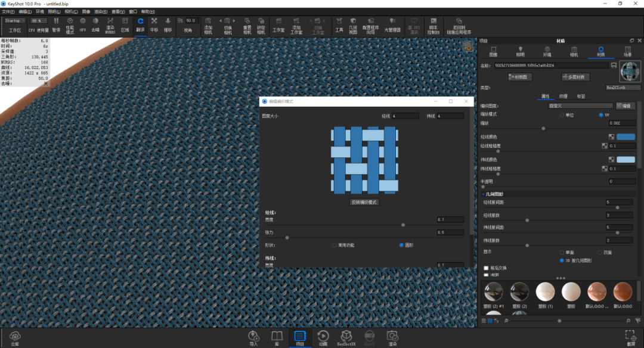The image size is (644, 348).
Task: Open the geometry view (几何视图) icon
Action: 353,26
